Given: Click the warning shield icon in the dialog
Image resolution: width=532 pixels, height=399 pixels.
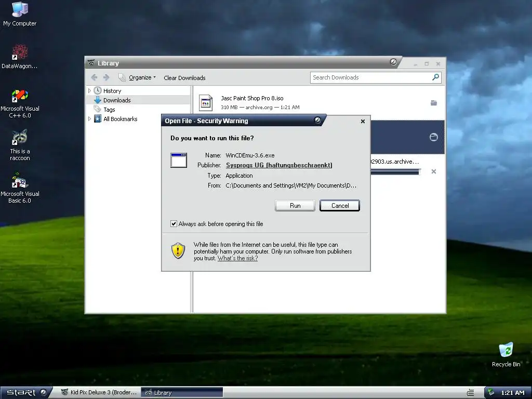Looking at the screenshot, I should pyautogui.click(x=178, y=251).
